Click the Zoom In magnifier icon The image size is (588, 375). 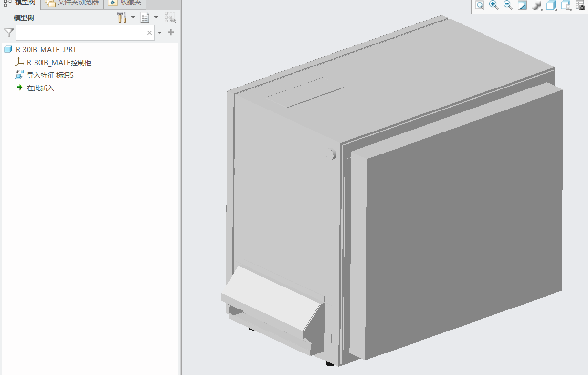click(x=494, y=5)
